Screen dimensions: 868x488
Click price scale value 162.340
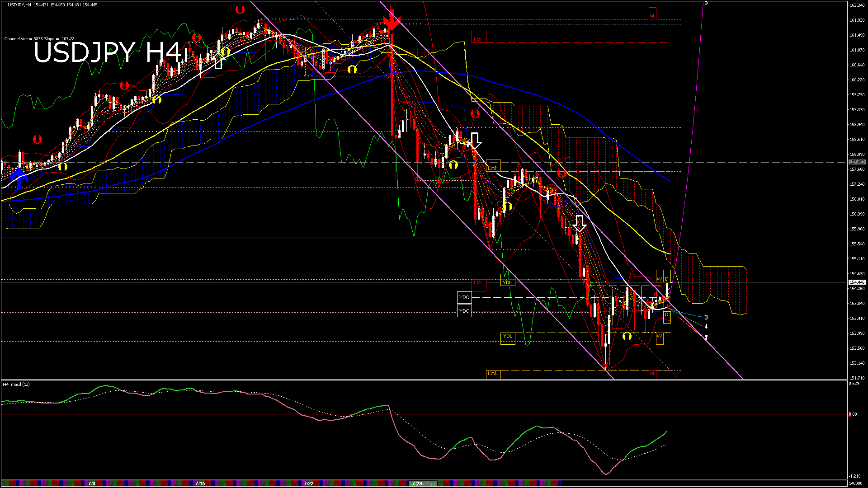pos(857,5)
